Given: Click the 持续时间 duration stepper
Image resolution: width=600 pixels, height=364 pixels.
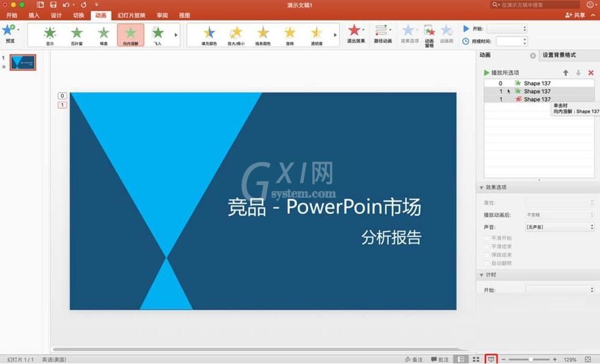Looking at the screenshot, I should (524, 41).
